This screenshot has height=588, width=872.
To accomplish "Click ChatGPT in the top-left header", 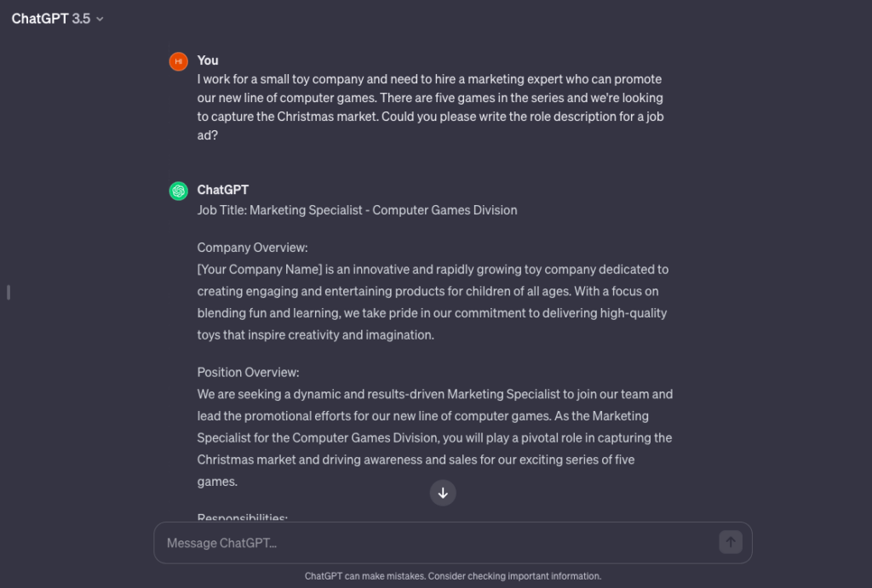I will 43,17.
